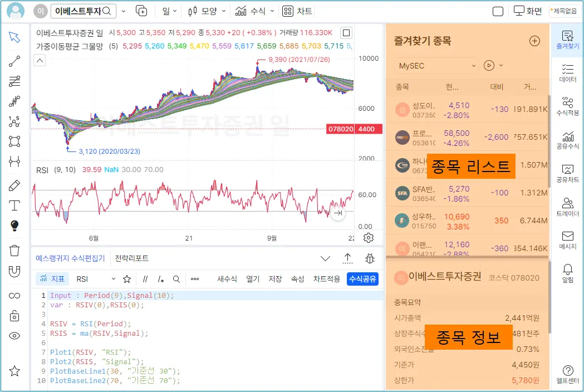Select the 지표 indicator type button
Image resolution: width=584 pixels, height=392 pixels.
click(52, 279)
